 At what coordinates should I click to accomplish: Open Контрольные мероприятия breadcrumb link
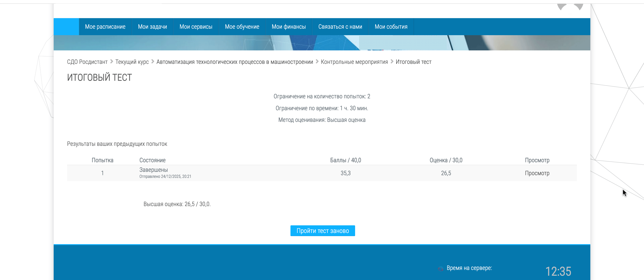354,62
